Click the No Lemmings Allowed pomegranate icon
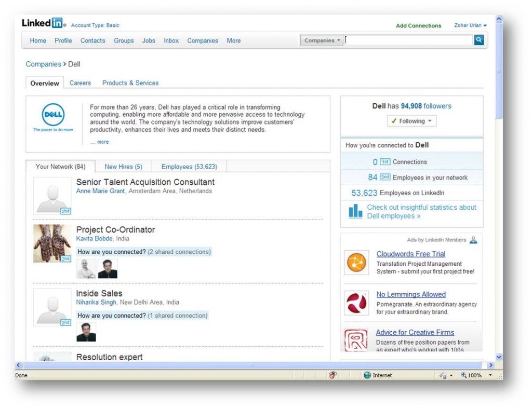The width and height of the screenshot is (532, 409). [356, 303]
